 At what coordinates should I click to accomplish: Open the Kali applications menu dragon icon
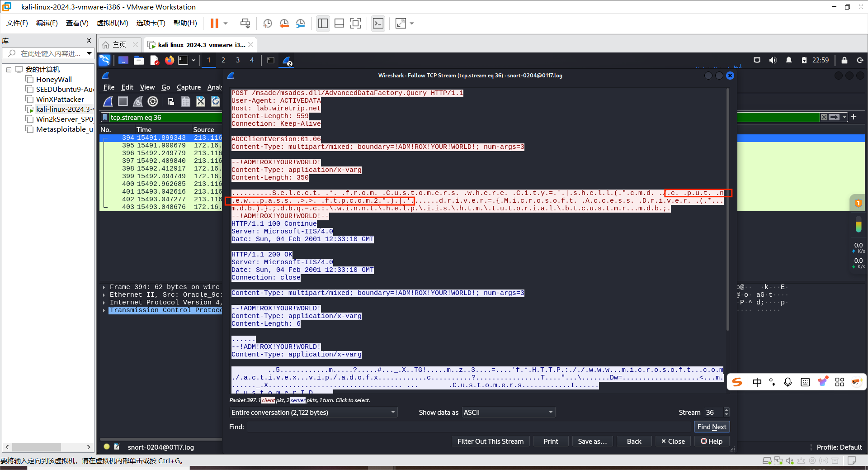104,60
